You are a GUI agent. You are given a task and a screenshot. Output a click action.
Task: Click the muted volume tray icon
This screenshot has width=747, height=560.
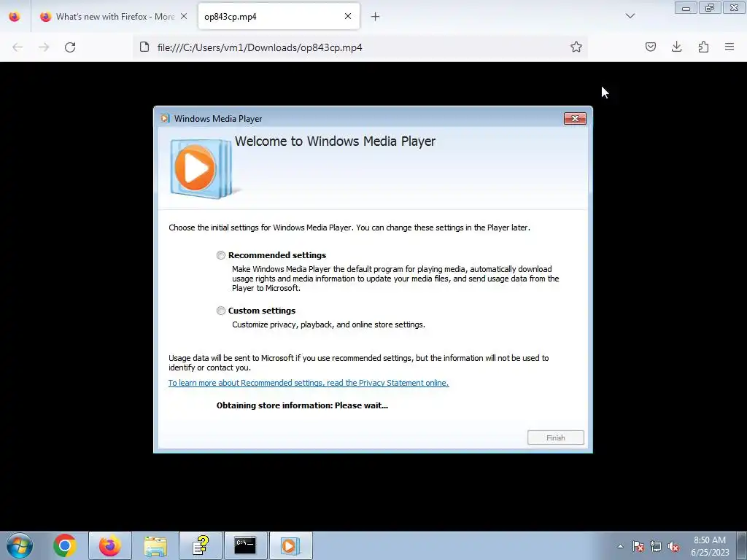pos(673,547)
